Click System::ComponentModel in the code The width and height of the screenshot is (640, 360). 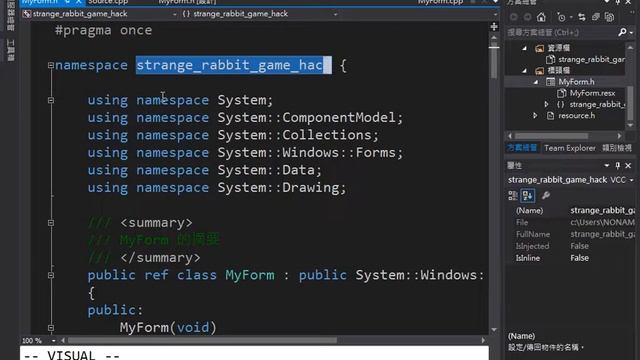tap(307, 118)
